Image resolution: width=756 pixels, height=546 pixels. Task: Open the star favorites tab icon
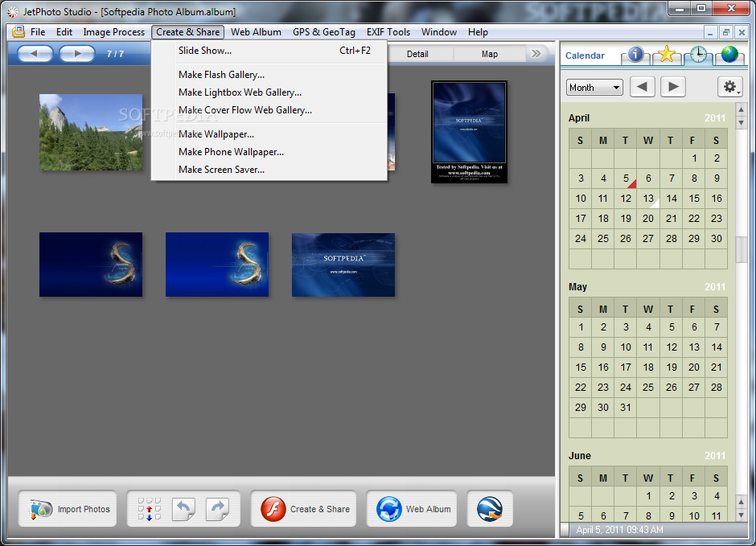tap(667, 55)
